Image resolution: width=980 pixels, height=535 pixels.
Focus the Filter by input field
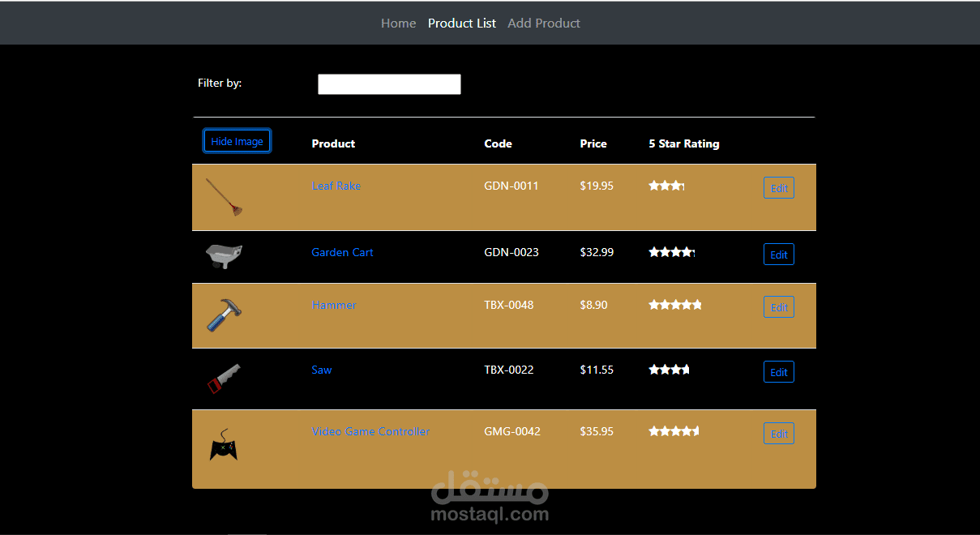(389, 84)
